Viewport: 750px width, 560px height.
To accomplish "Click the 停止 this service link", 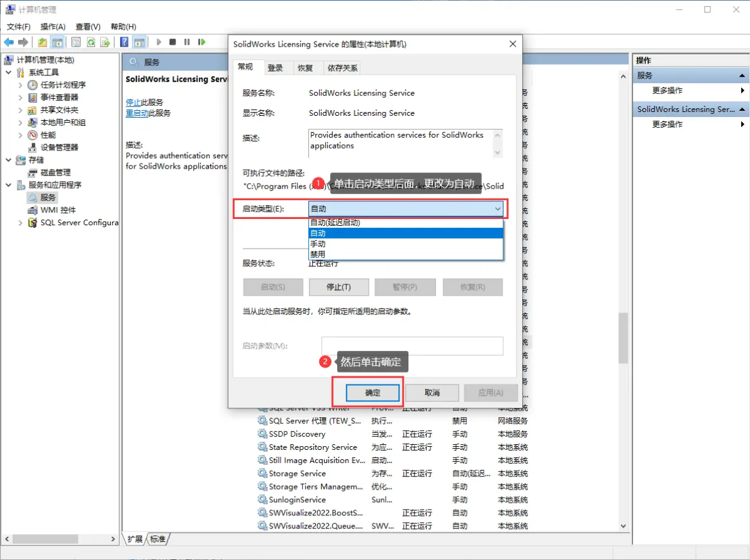I will (x=133, y=103).
